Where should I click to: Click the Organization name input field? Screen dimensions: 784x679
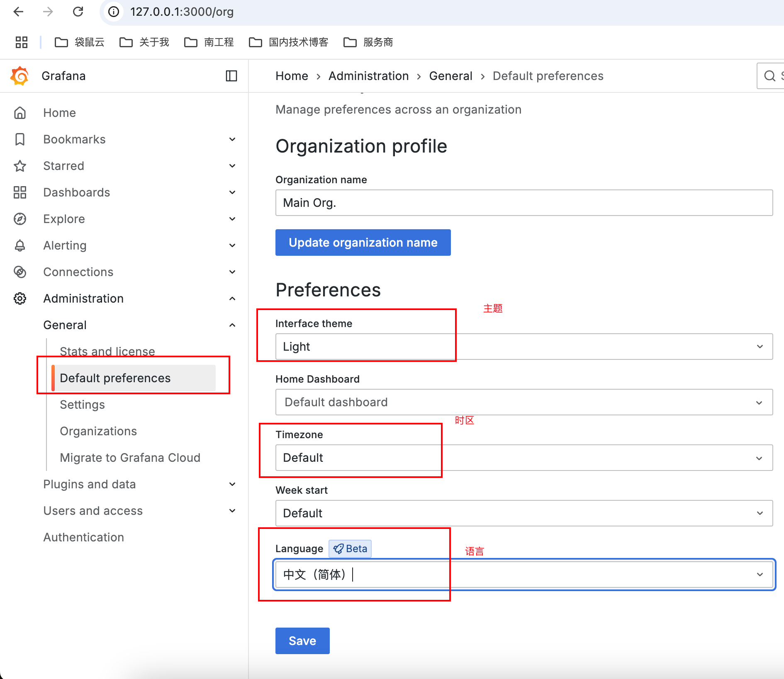(x=524, y=203)
